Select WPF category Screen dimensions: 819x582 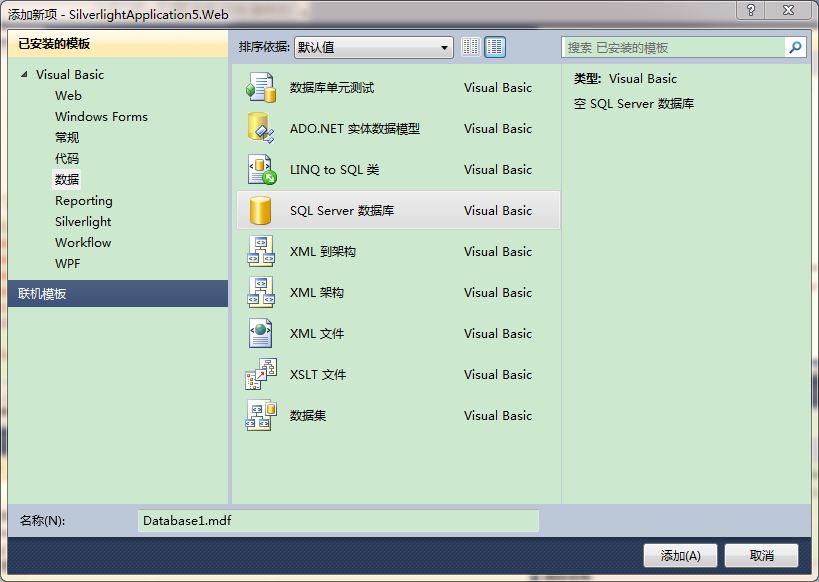[x=68, y=263]
